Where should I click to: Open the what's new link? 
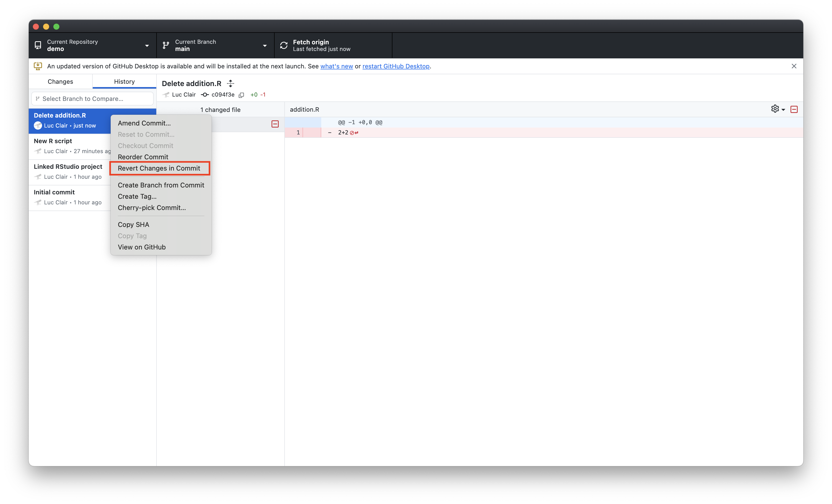336,66
